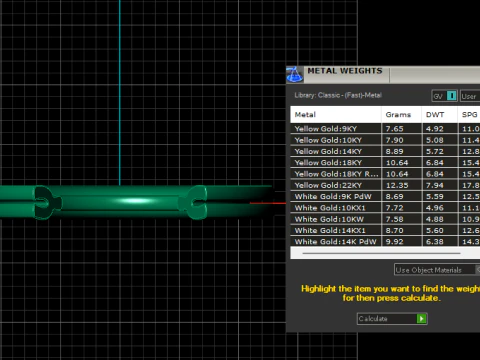The width and height of the screenshot is (480, 360).
Task: Click the Library: Classic (Fast)-Metal label
Action: click(338, 95)
